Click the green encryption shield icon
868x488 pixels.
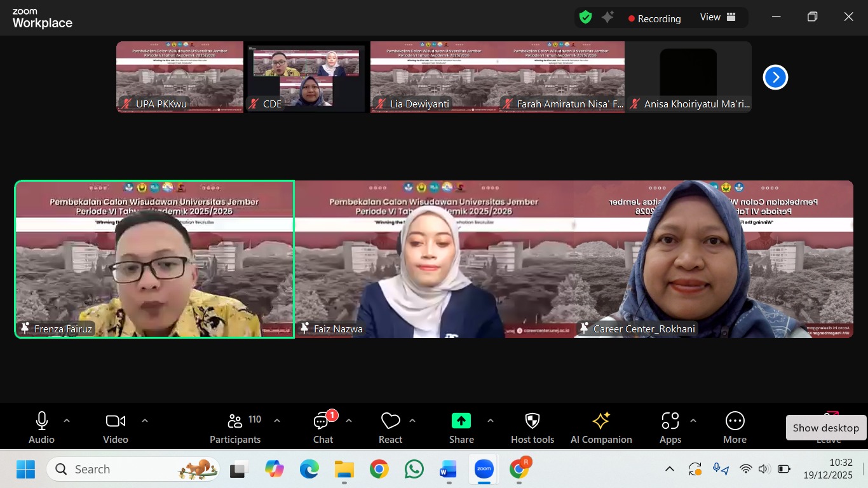(585, 18)
